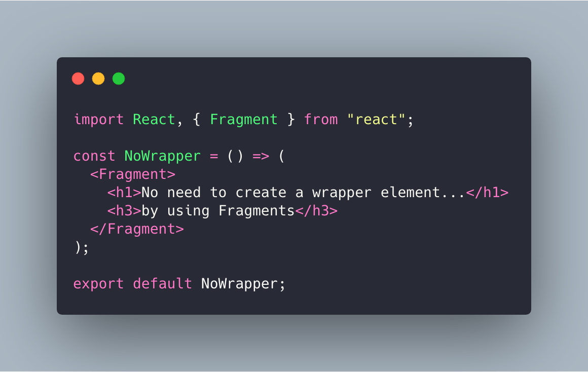Click the yellow minimize dot

pos(98,79)
